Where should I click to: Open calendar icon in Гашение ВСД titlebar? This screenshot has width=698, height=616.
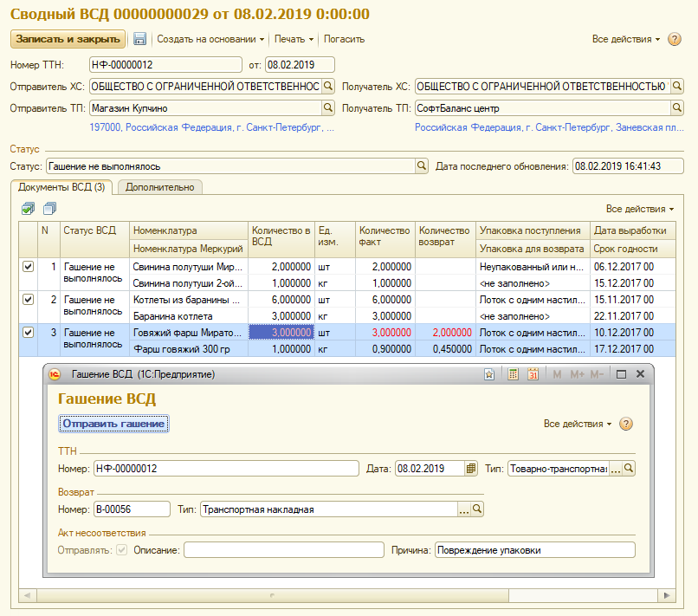tap(533, 374)
